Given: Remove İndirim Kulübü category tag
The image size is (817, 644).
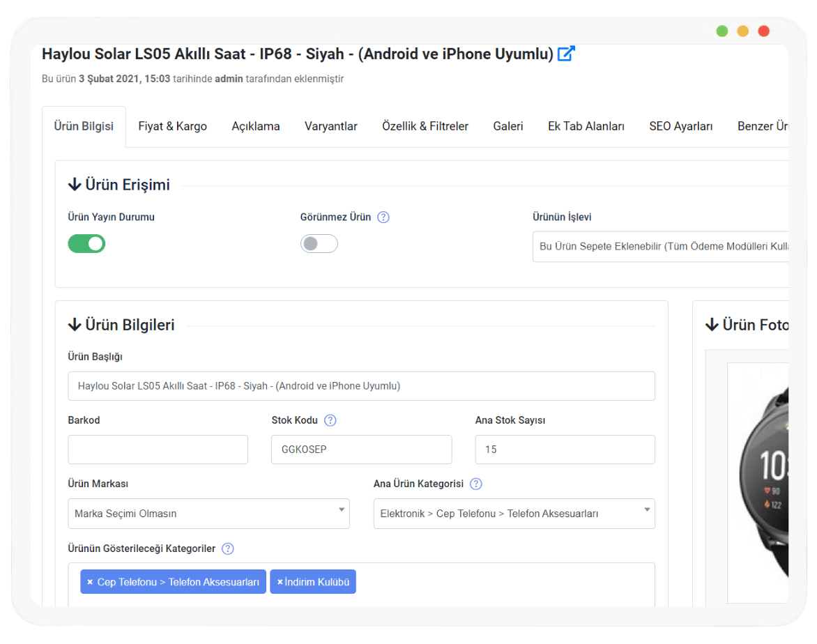Looking at the screenshot, I should click(280, 582).
